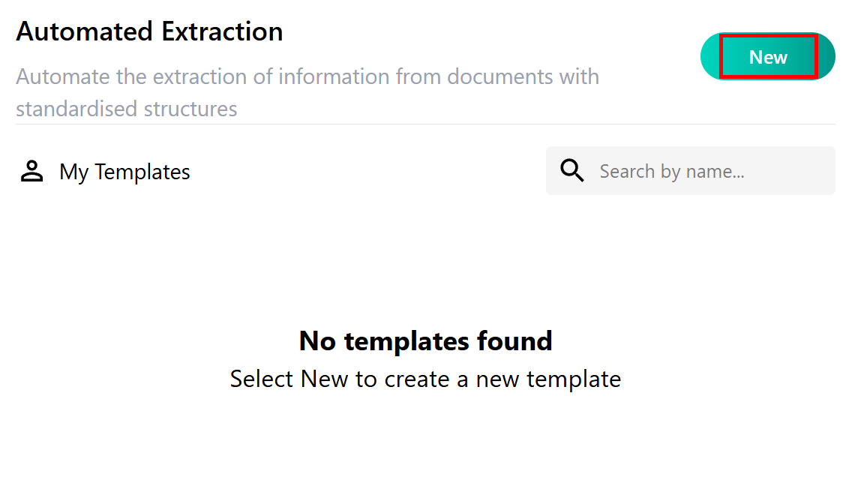Click the magnifying glass search icon
This screenshot has width=852, height=504.
(572, 171)
